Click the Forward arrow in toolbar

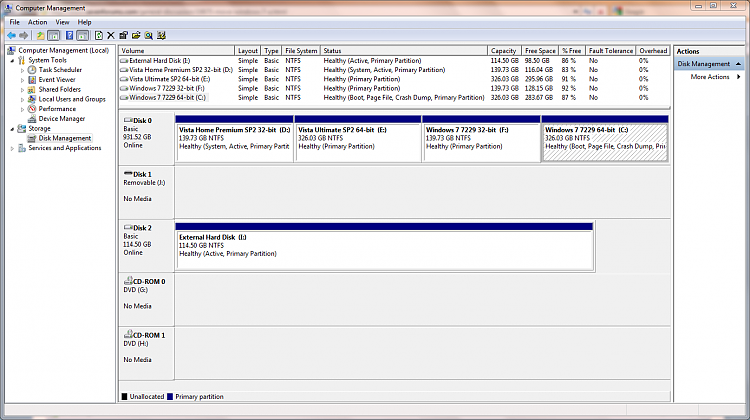pos(23,35)
